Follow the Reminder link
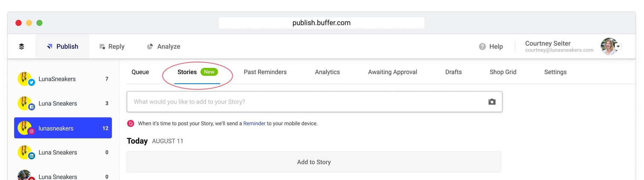This screenshot has width=644, height=180. [x=254, y=124]
